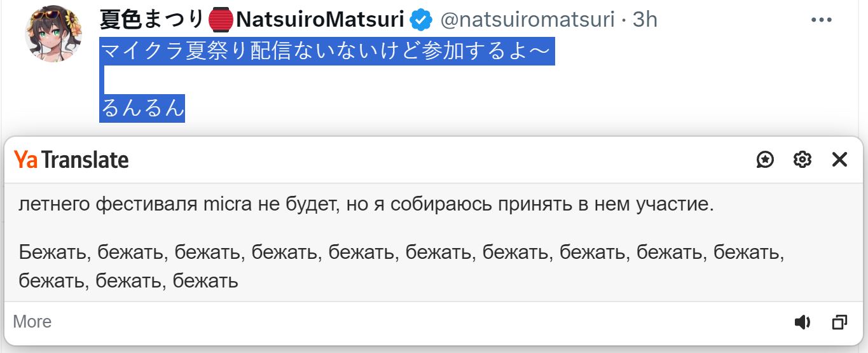Click the highlighted line マイクラ夏祭り配信
This screenshot has width=868, height=353.
coord(327,52)
